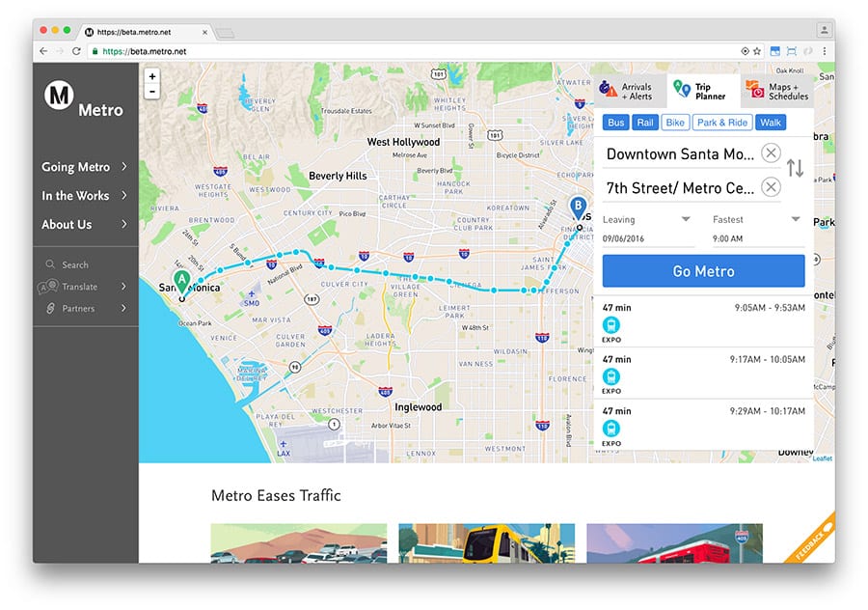Expand the In the Works menu
This screenshot has width=868, height=610.
click(x=85, y=196)
